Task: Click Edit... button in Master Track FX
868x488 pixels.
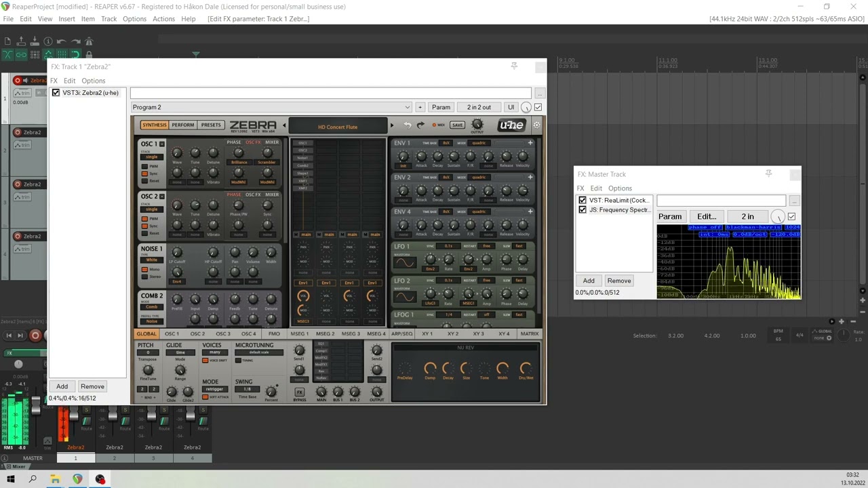Action: (707, 217)
